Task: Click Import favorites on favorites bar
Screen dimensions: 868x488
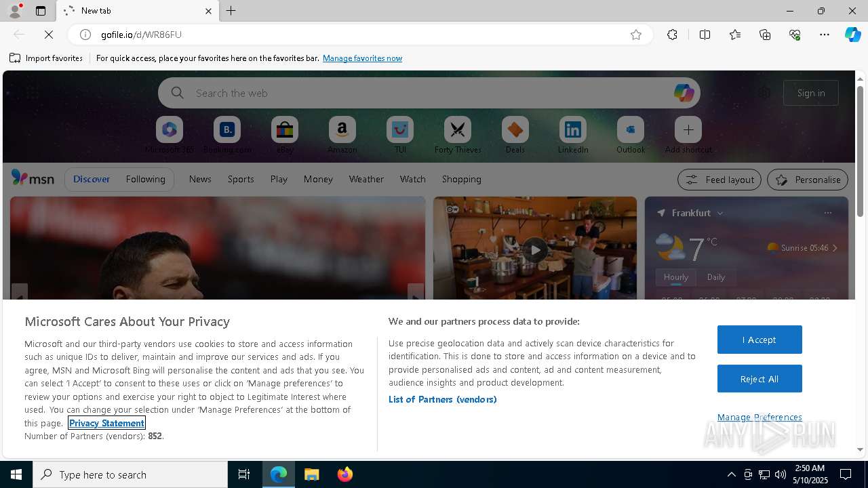Action: 46,58
